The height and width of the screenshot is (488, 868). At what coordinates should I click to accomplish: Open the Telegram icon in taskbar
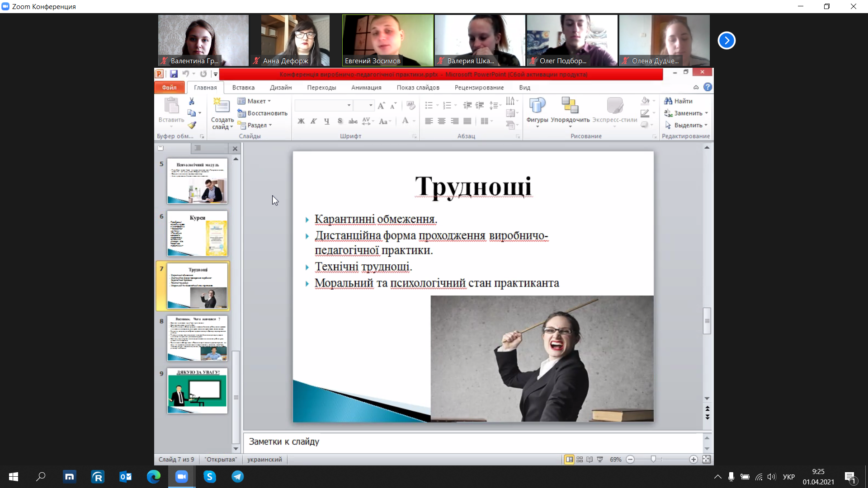(238, 477)
